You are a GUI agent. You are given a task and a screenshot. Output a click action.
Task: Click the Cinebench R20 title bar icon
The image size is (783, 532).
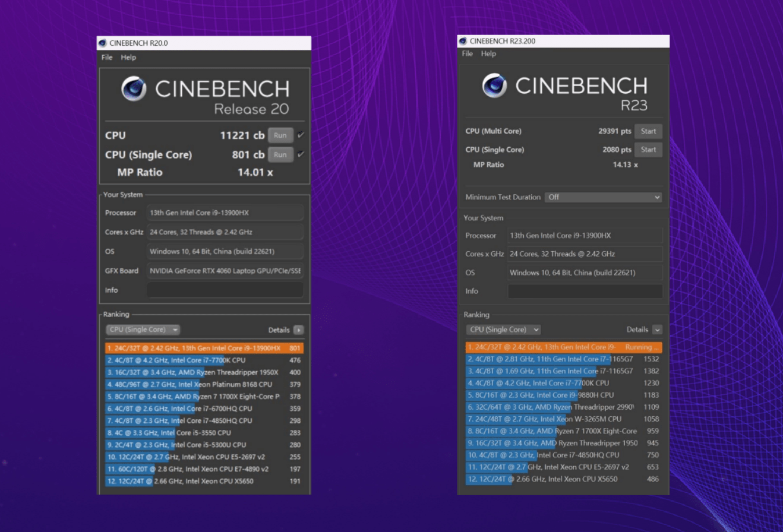tap(103, 43)
